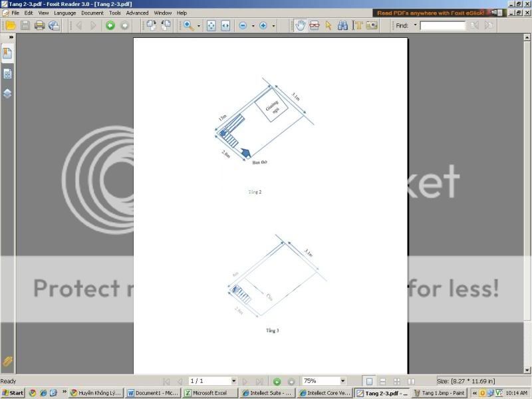Click the green Go Back navigation arrow
Screen dimensions: 532x399
click(x=110, y=26)
